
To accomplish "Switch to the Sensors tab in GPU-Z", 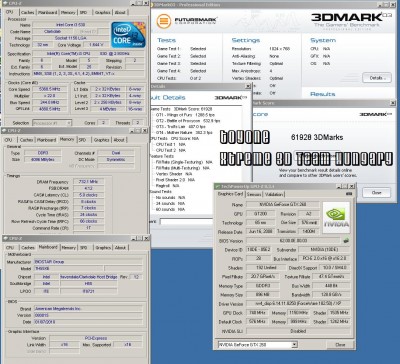I will 254,194.
